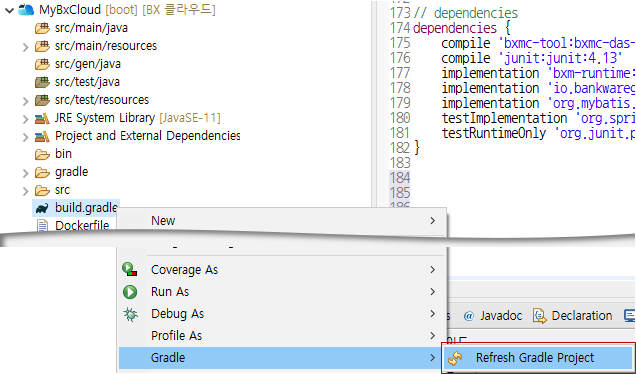
Task: Click the Coverage As icon
Action: pos(130,270)
